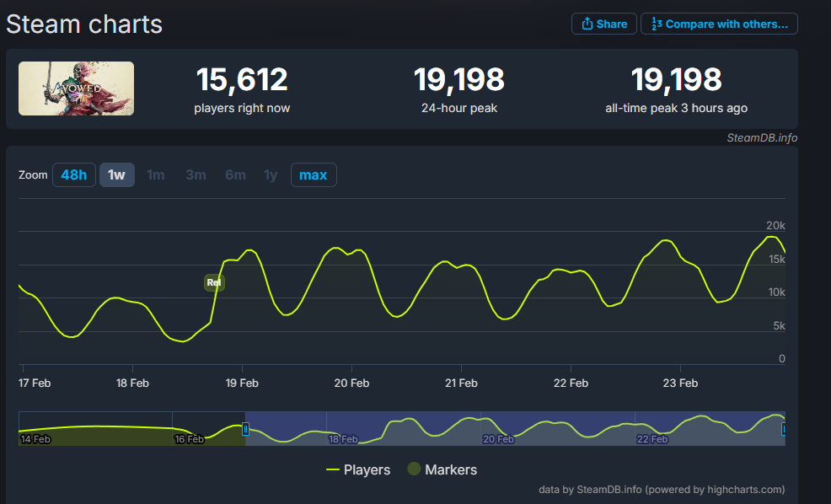Open Compare with others dialog
Viewport: 831px width, 504px height.
click(719, 24)
